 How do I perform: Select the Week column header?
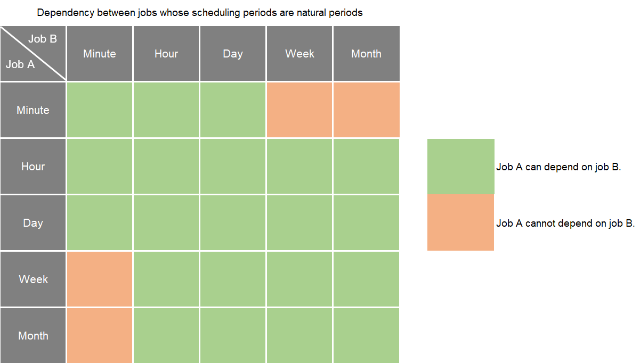tap(299, 53)
